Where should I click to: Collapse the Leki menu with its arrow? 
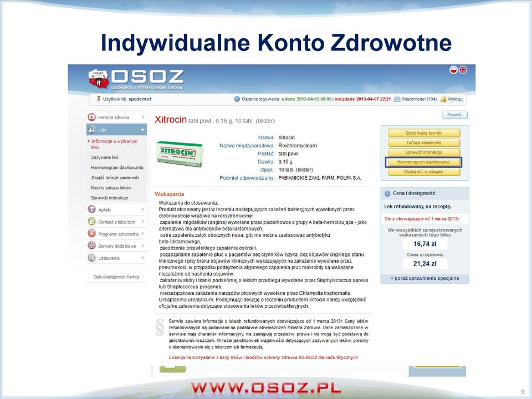point(142,130)
